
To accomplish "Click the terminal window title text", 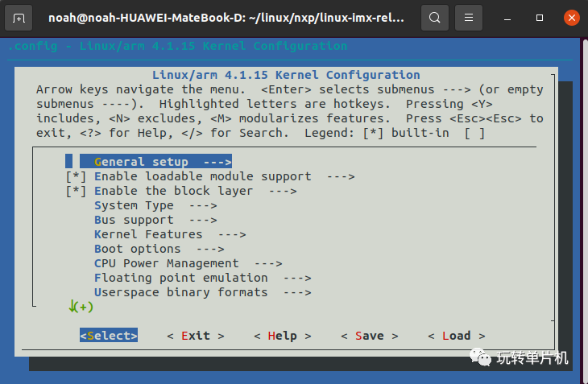I will coord(226,18).
